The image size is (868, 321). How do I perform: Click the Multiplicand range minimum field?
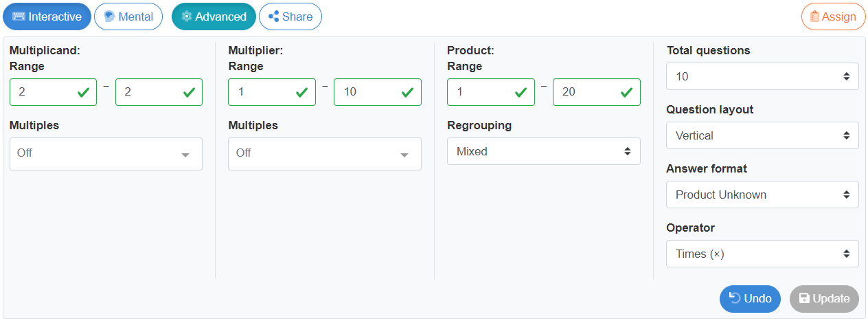54,92
